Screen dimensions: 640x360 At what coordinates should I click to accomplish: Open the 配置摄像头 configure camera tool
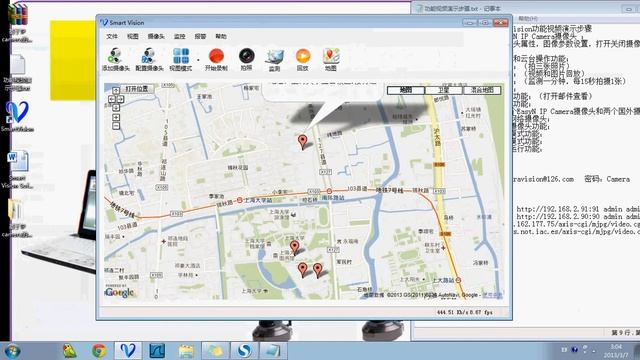[149, 59]
